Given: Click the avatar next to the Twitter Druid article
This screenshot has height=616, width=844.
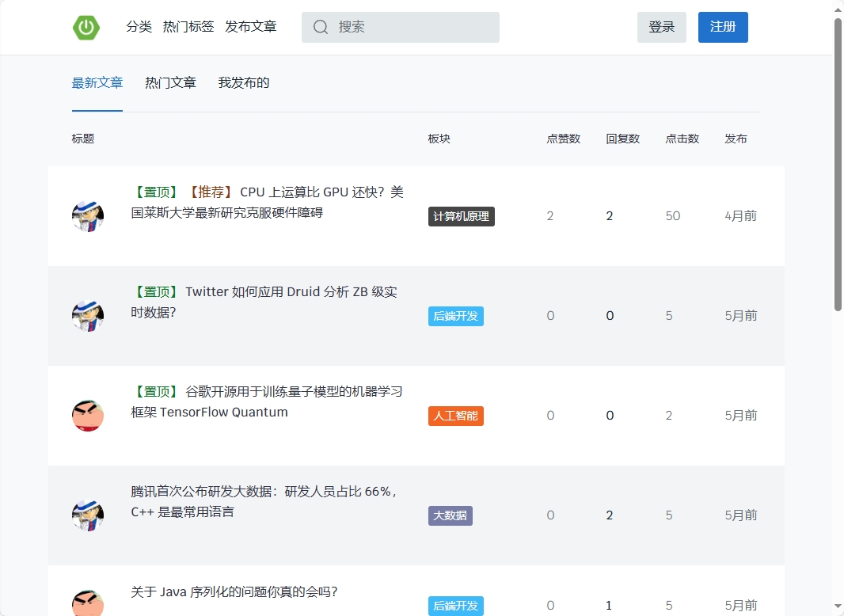Looking at the screenshot, I should [x=87, y=315].
